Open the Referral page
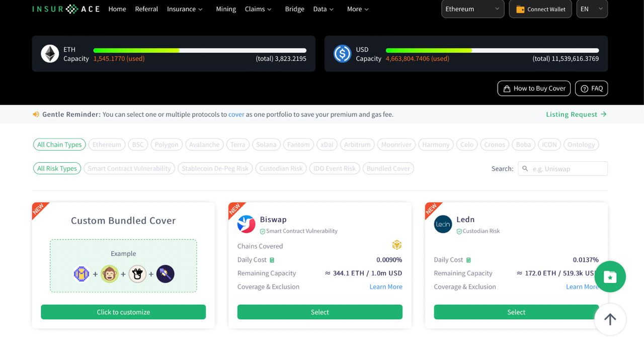Image resolution: width=644 pixels, height=337 pixels. (146, 9)
